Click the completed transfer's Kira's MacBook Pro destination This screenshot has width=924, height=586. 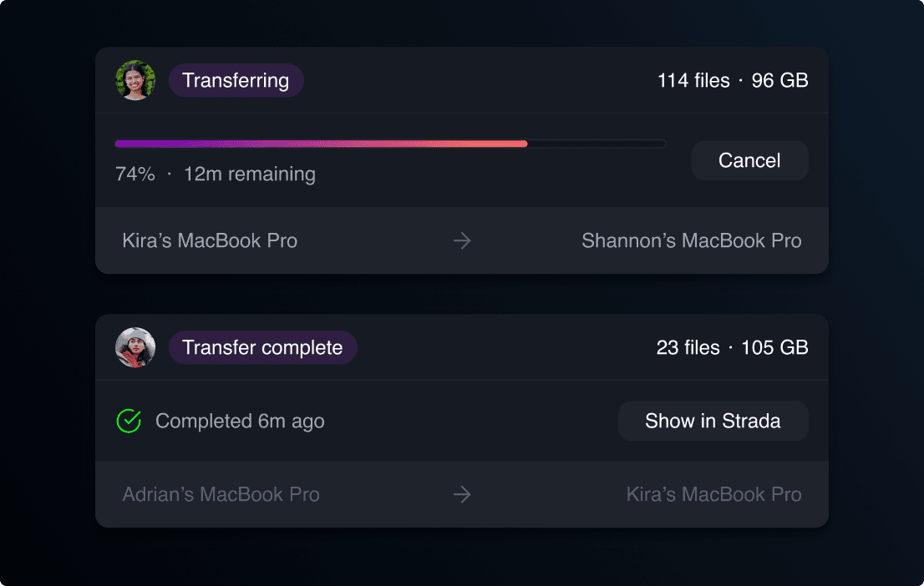coord(714,494)
